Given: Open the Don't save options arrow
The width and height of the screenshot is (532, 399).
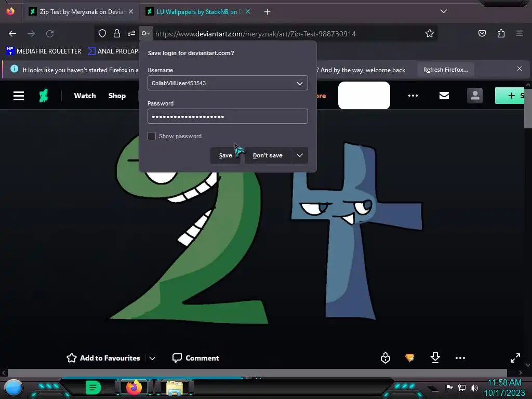Looking at the screenshot, I should pos(300,155).
